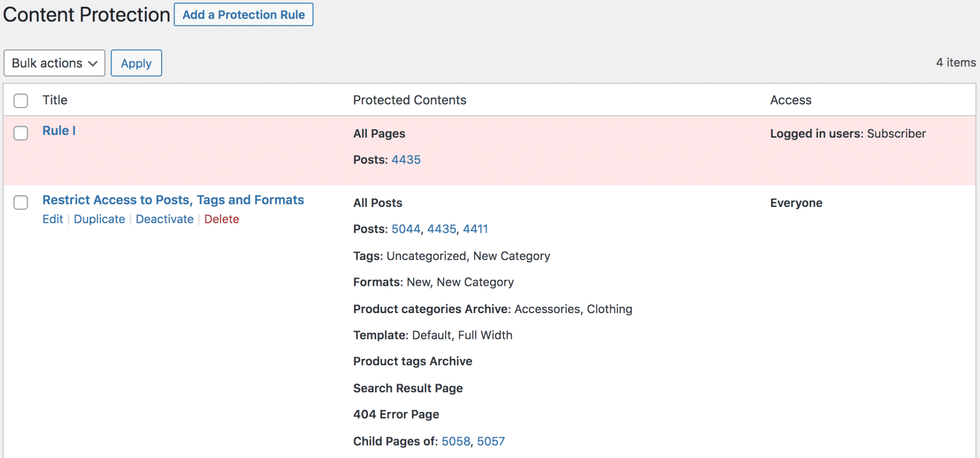Image resolution: width=980 pixels, height=458 pixels.
Task: Click '404 Error Page' text
Action: [396, 414]
